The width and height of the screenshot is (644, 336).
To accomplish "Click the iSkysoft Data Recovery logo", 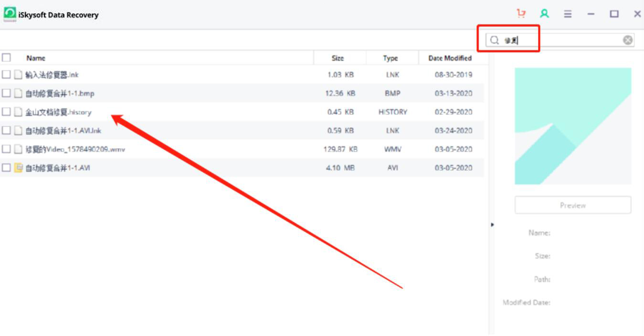I will [10, 14].
